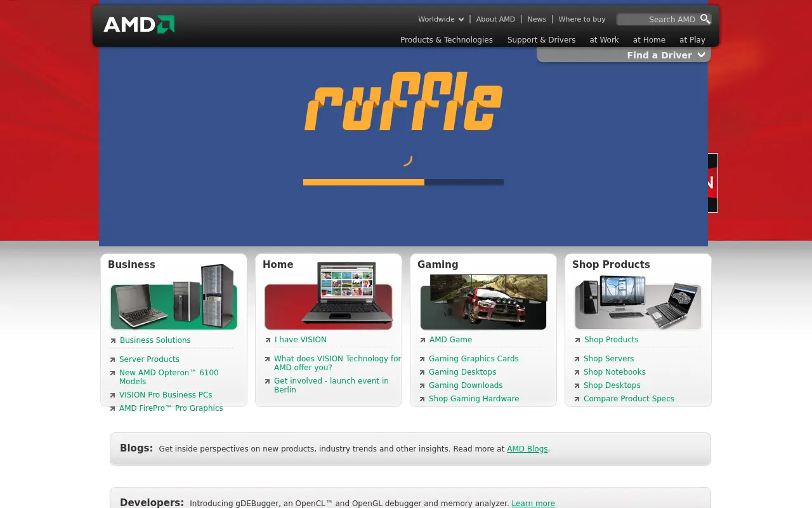The width and height of the screenshot is (812, 508).
Task: Click the Business computers thumbnail image
Action: coord(174,297)
